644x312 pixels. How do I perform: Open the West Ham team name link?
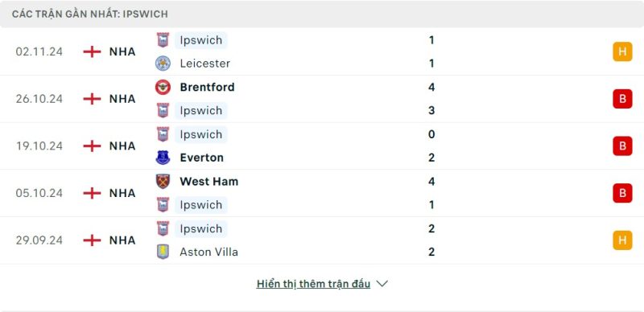(209, 182)
